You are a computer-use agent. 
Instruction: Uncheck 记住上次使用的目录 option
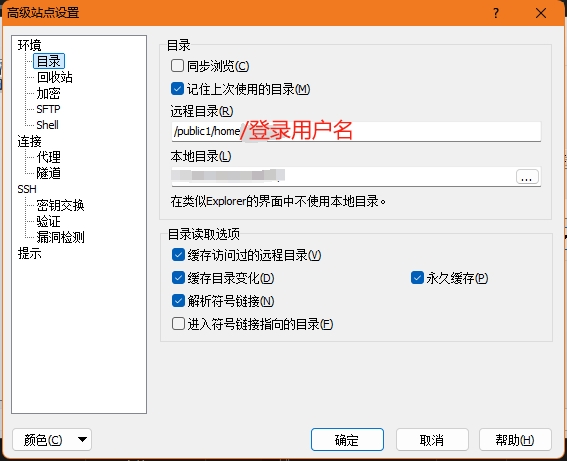[x=177, y=89]
